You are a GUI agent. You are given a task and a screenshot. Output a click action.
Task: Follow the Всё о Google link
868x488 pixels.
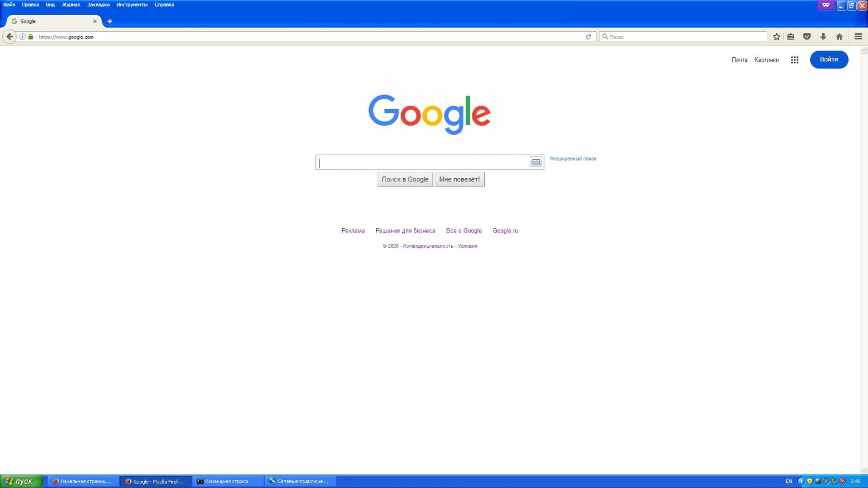pos(464,231)
